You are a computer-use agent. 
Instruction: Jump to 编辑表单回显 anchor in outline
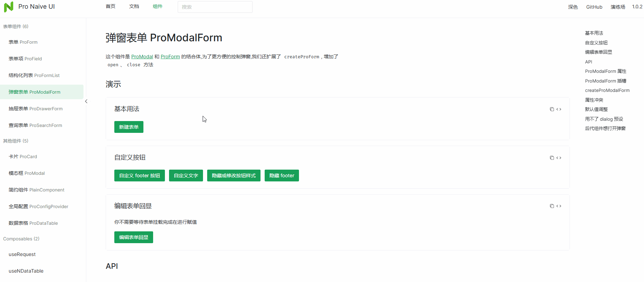(x=599, y=52)
